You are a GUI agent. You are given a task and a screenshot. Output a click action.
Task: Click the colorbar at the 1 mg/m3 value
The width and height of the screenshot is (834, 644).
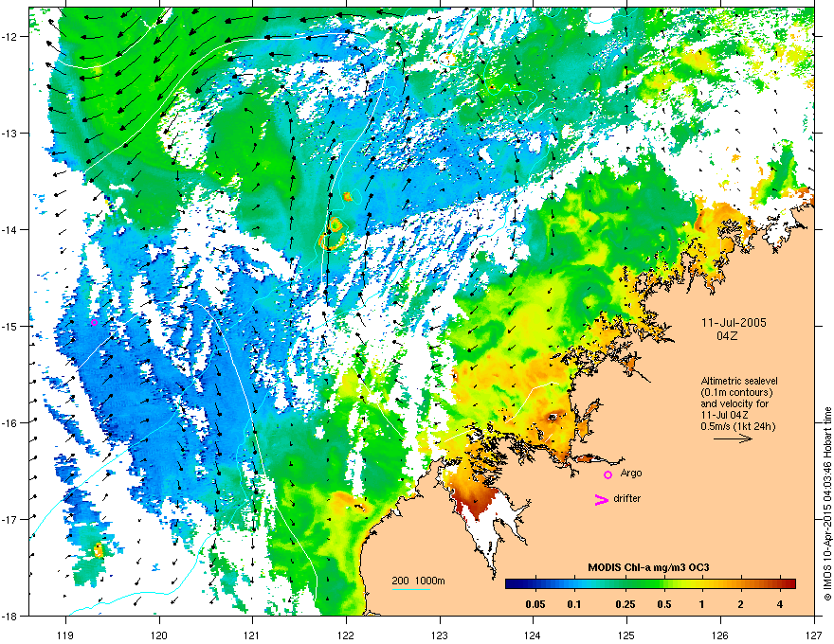pyautogui.click(x=701, y=583)
